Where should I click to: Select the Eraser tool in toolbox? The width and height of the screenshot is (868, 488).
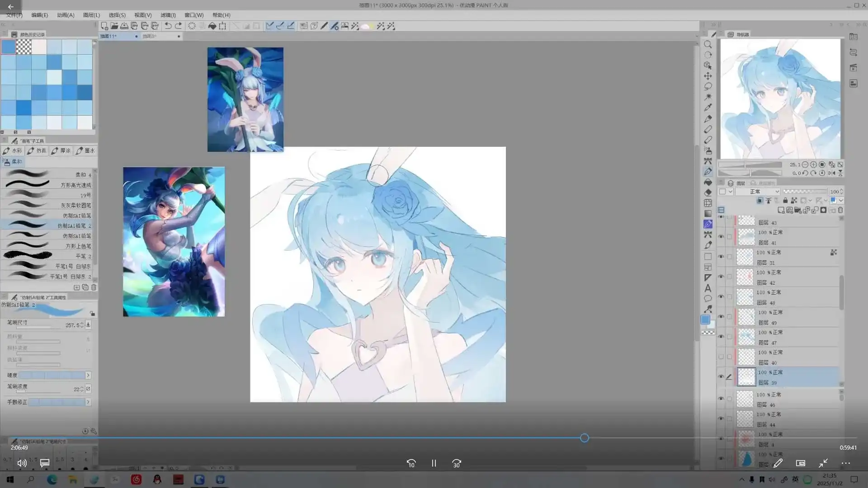tap(708, 192)
